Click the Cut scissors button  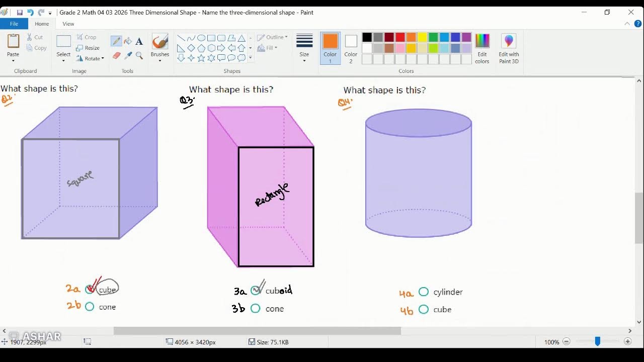click(x=35, y=37)
